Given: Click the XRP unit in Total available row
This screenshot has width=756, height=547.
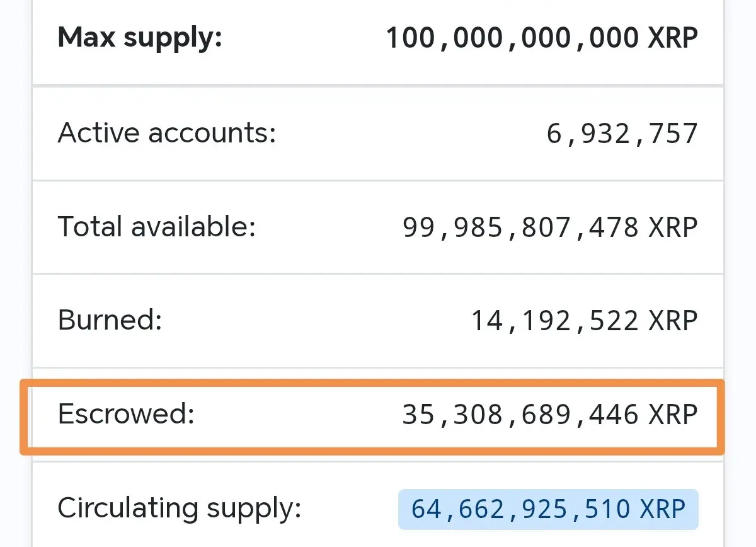Looking at the screenshot, I should 673,227.
